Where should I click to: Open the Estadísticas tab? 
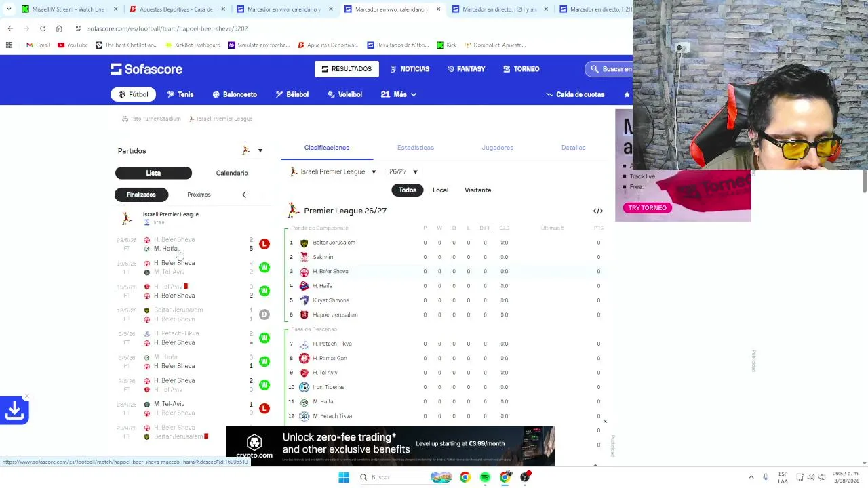pos(416,148)
